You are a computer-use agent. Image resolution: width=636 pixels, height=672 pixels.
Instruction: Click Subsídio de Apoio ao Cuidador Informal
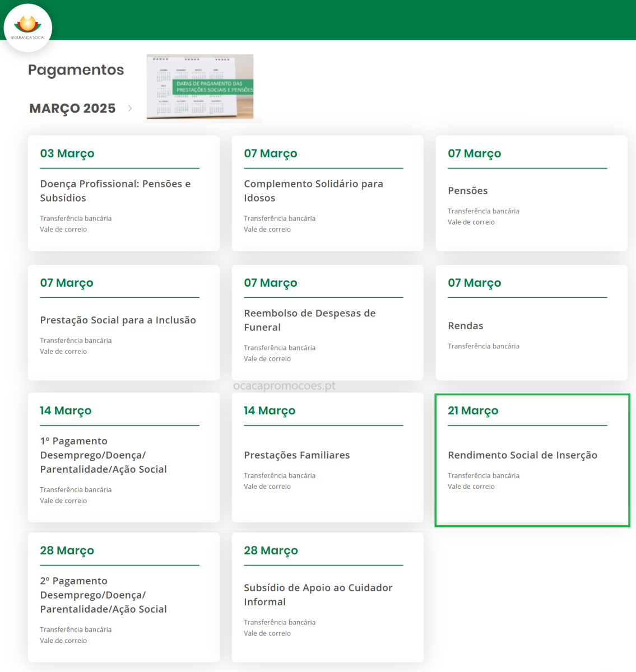point(318,595)
